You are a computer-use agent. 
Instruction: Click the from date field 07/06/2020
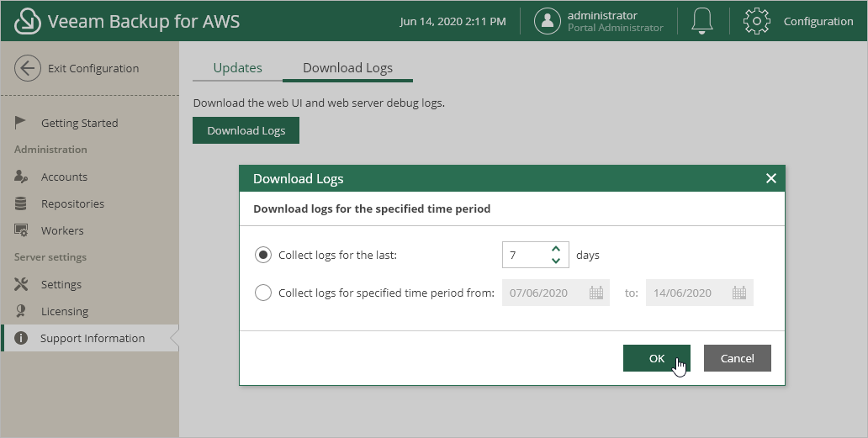[556, 293]
